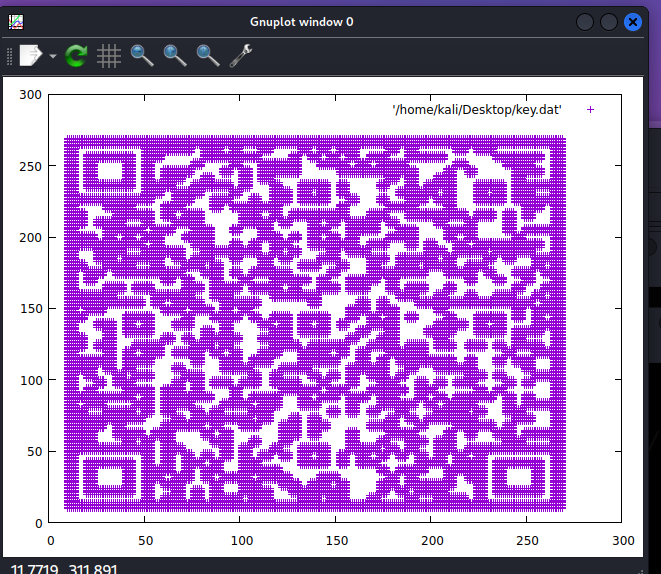Viewport: 661px width, 574px height.
Task: Click the '/home/kali/Desktop/key.dat' legend entry
Action: click(477, 110)
